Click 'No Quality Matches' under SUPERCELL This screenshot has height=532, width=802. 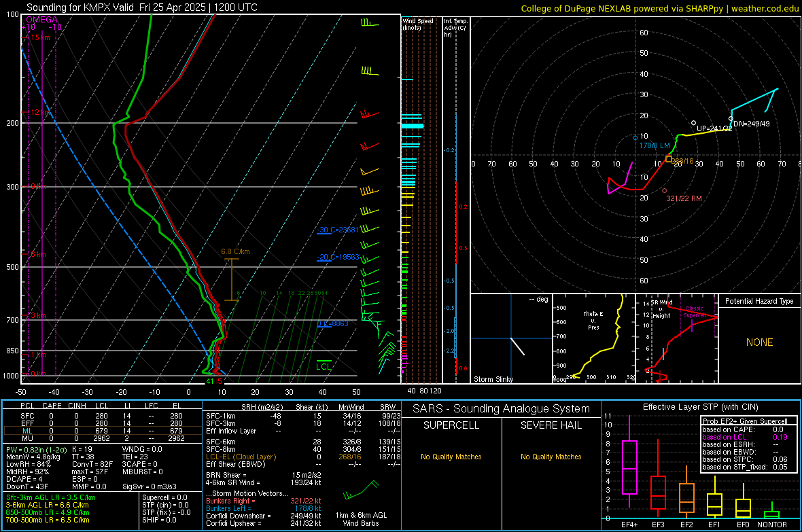[451, 457]
